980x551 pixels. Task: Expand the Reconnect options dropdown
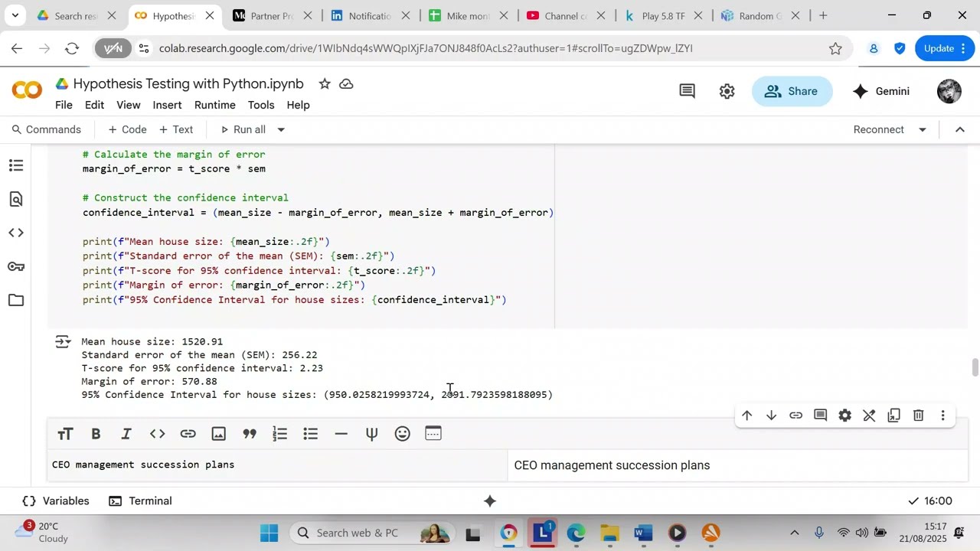coord(923,129)
